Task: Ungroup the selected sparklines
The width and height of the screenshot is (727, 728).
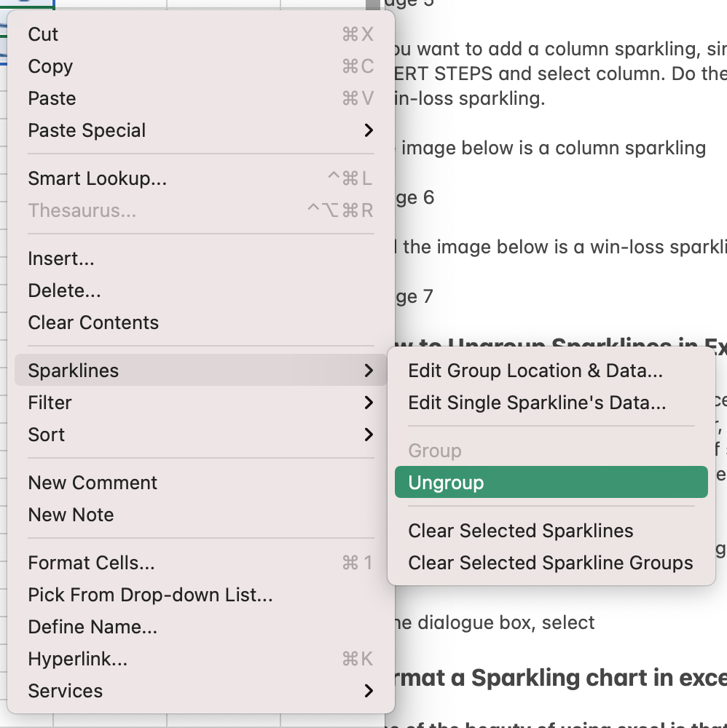Action: coord(446,483)
